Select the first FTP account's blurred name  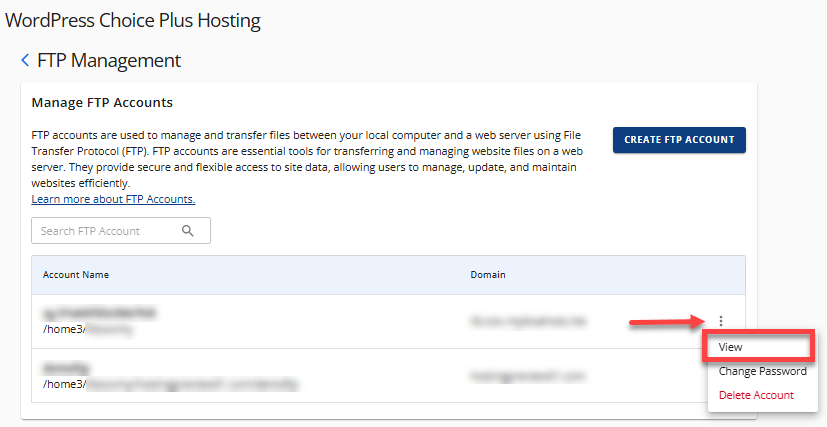point(98,313)
